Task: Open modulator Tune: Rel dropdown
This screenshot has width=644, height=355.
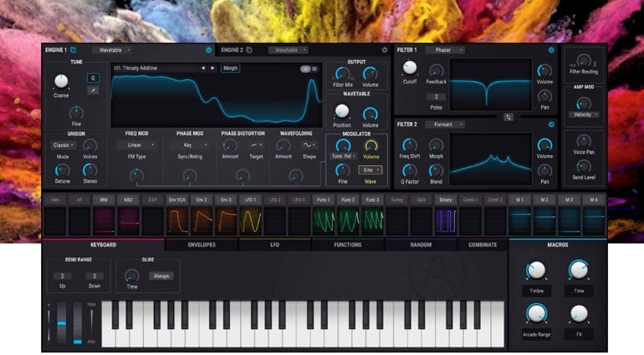Action: [x=344, y=156]
